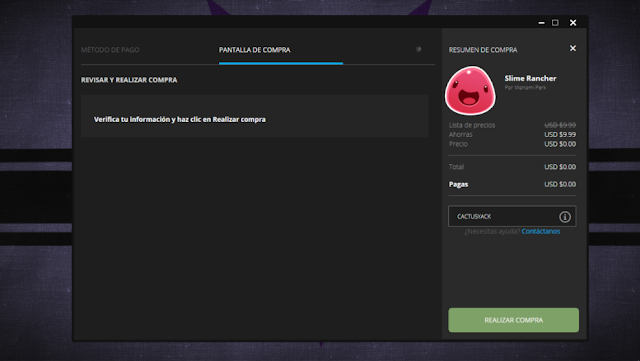Maximize the purchase window
This screenshot has width=640, height=361.
point(555,23)
